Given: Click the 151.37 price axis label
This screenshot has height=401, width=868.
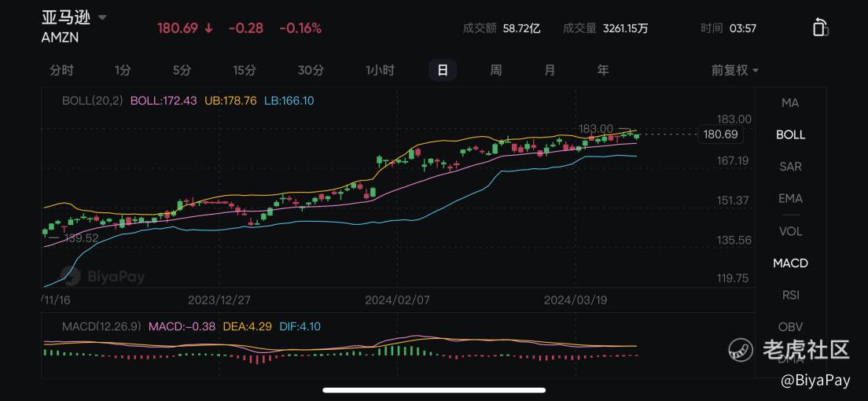Looking at the screenshot, I should point(733,200).
